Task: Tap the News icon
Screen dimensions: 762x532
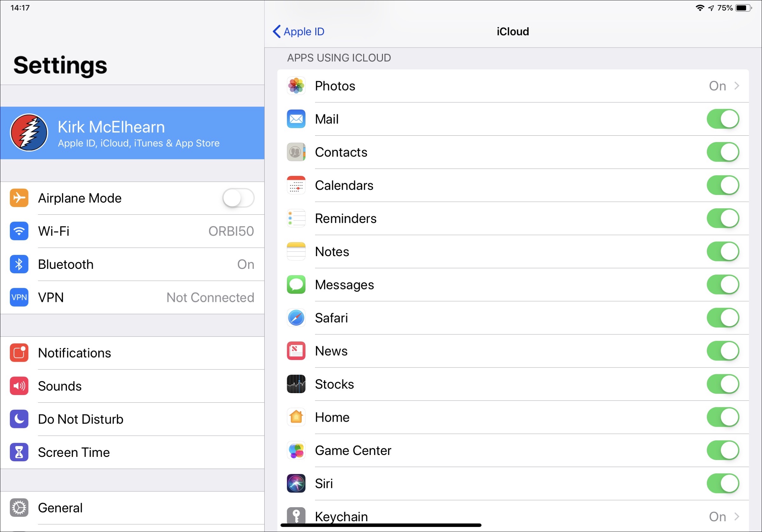Action: click(296, 351)
